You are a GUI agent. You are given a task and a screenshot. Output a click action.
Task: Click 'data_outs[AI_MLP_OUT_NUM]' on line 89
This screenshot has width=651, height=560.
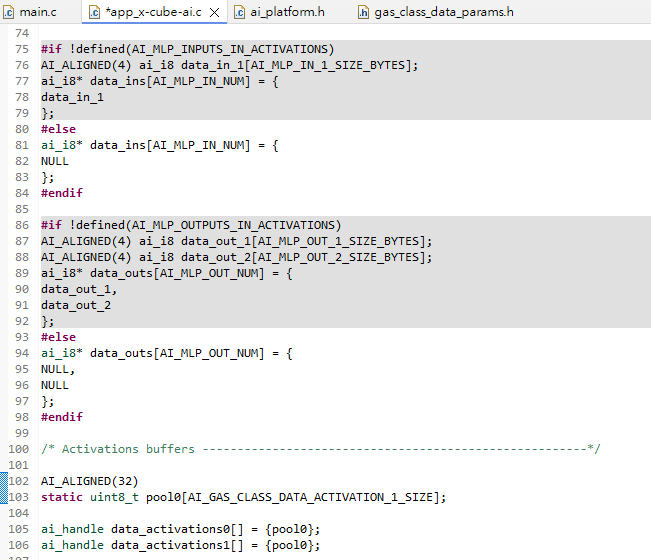[x=177, y=273]
